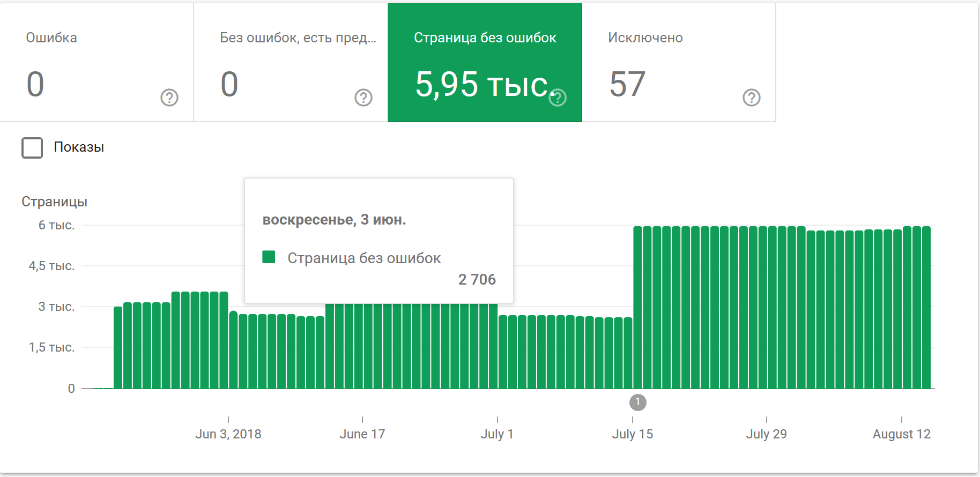Viewport: 980px width, 477px height.
Task: Click help icon in Исключено card
Action: point(752,98)
